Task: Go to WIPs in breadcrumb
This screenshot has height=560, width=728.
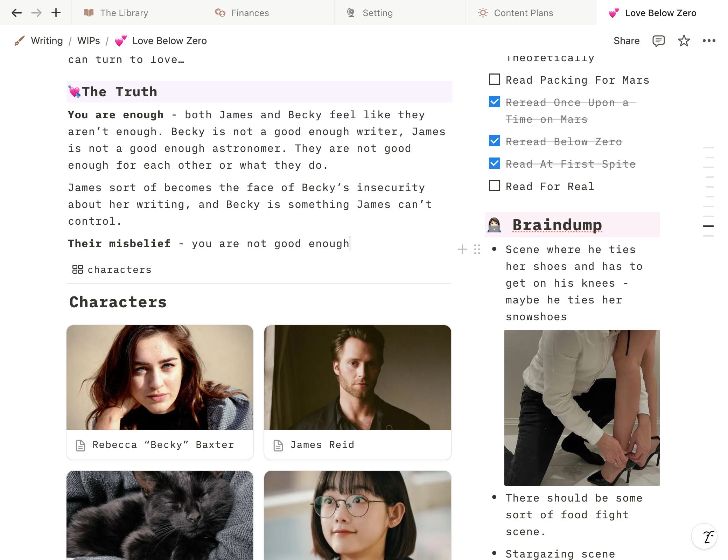Action: (89, 41)
